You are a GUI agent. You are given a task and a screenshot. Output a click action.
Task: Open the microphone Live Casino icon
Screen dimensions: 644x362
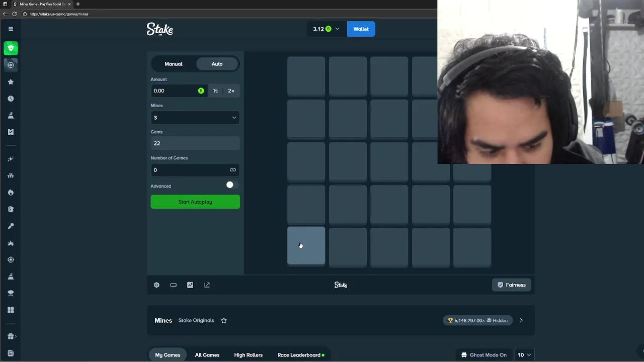11,226
